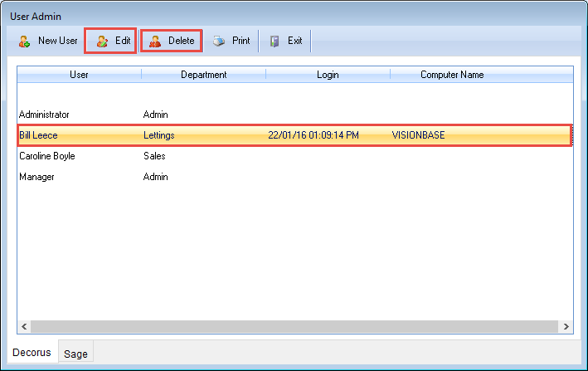The height and width of the screenshot is (371, 588).
Task: Click the Edit button label
Action: [x=123, y=41]
